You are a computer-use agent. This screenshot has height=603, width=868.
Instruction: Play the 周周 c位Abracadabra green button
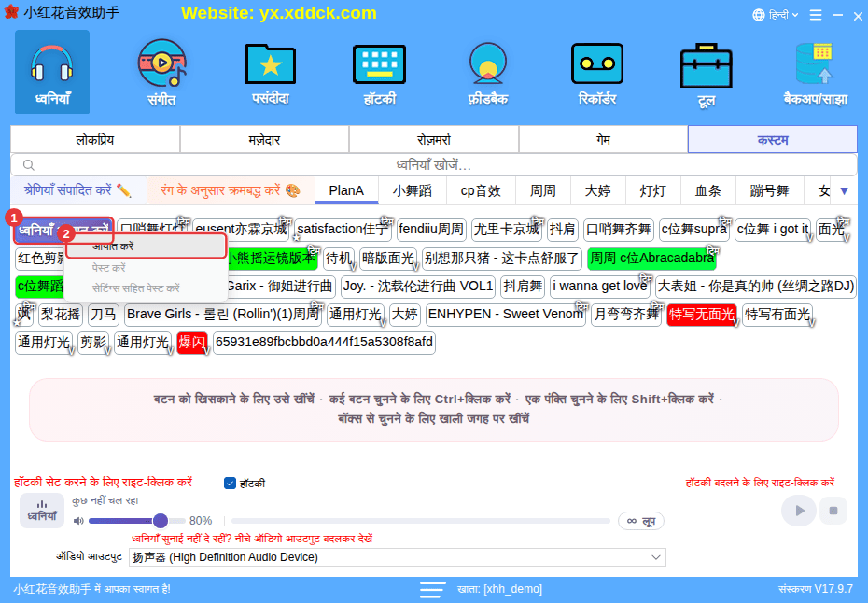tap(651, 258)
